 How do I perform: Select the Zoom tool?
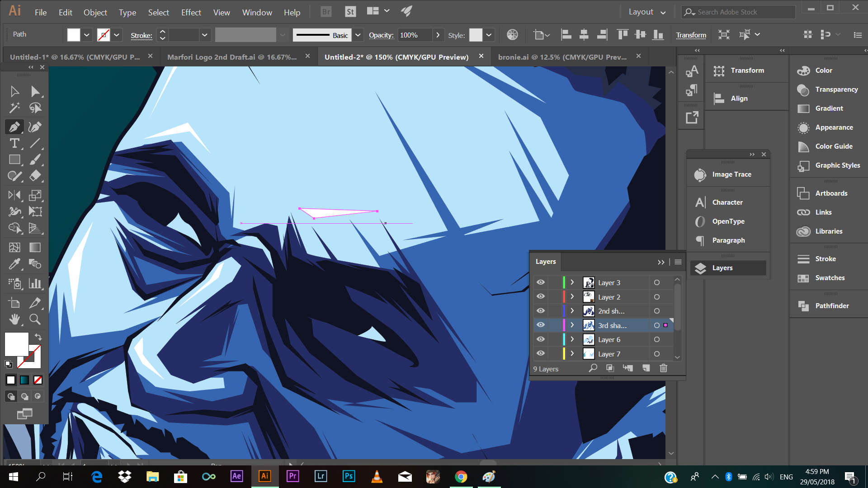(x=35, y=319)
